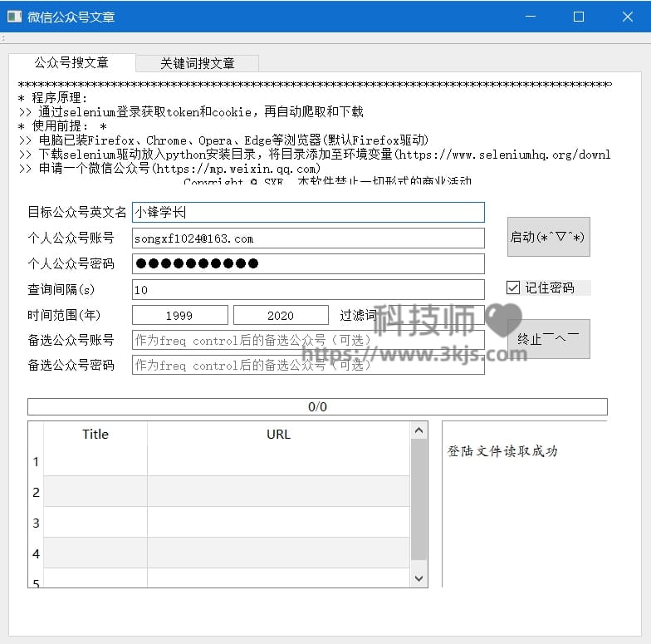This screenshot has width=651, height=644.
Task: Click the window icon in the title bar
Action: click(x=15, y=17)
